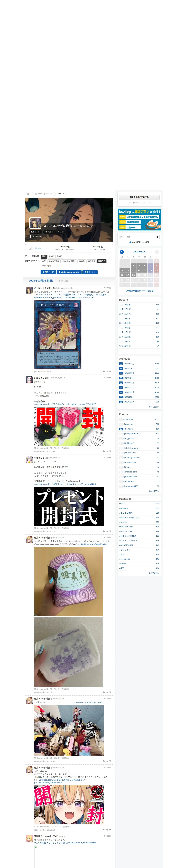Click list icon for the 2023年12月 archive
The height and width of the screenshot is (868, 186).
(x=121, y=397)
